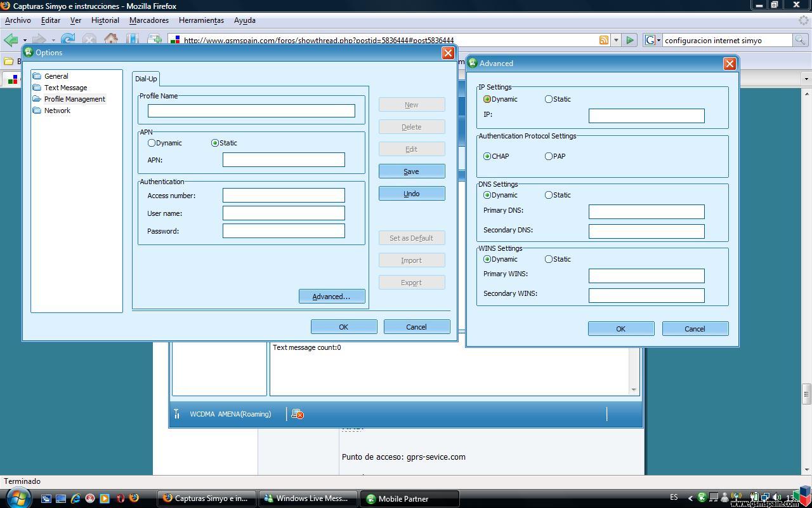
Task: Select Dynamic under IP Settings
Action: pos(487,99)
